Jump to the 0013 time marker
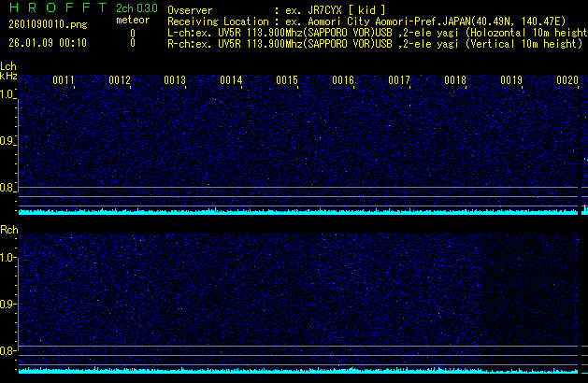The height and width of the screenshot is (383, 588). [x=175, y=81]
